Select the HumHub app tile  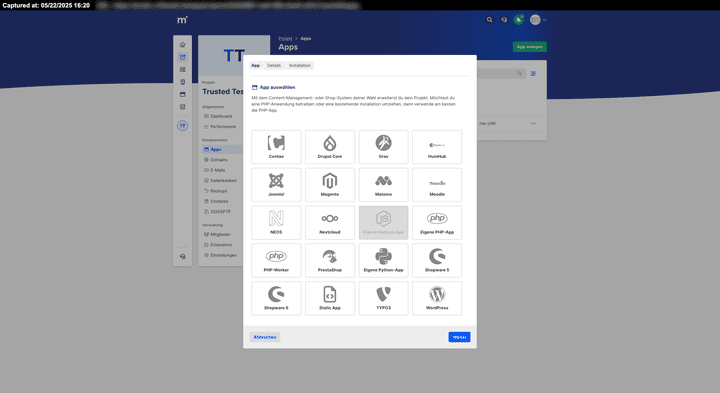(437, 147)
